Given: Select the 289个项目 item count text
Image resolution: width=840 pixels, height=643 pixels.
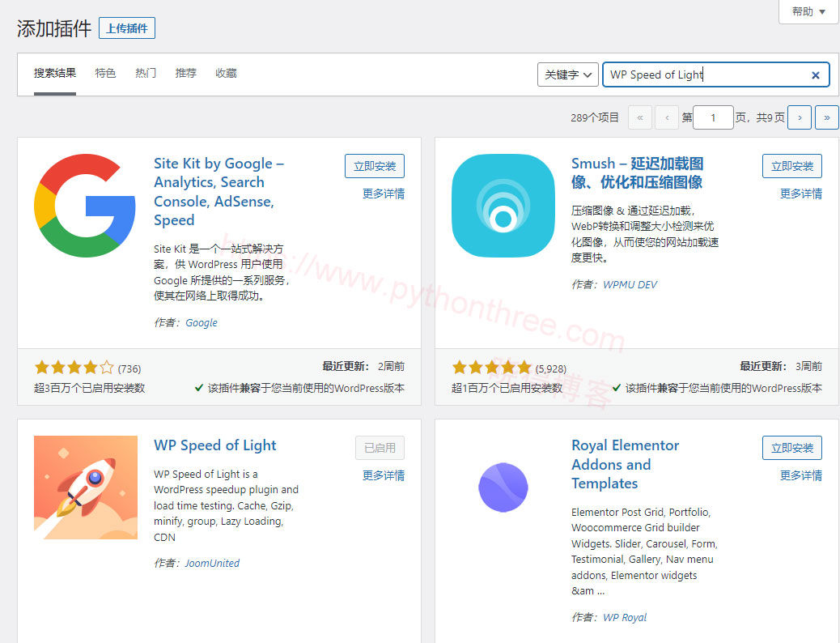Looking at the screenshot, I should (595, 117).
